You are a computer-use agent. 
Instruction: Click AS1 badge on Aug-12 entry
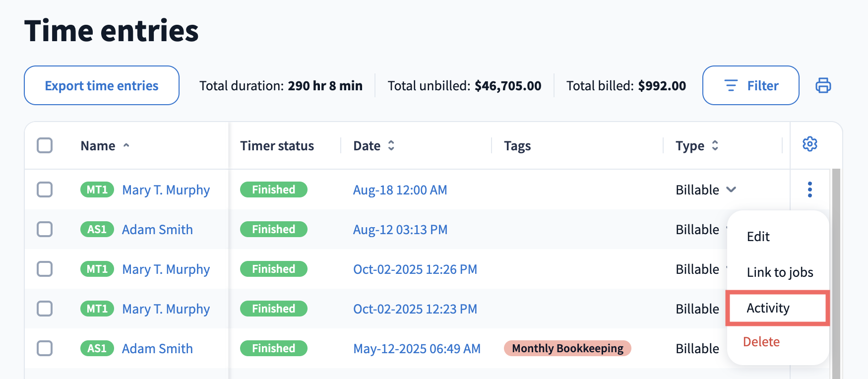click(x=97, y=229)
